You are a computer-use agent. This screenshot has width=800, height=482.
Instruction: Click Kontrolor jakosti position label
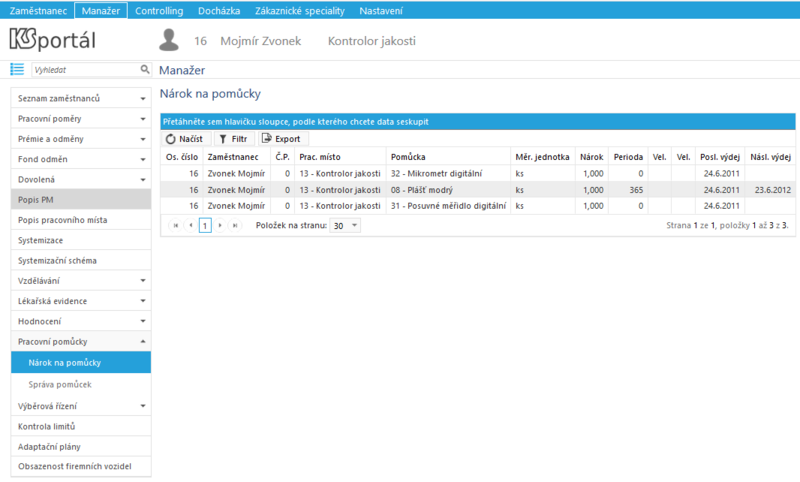371,41
